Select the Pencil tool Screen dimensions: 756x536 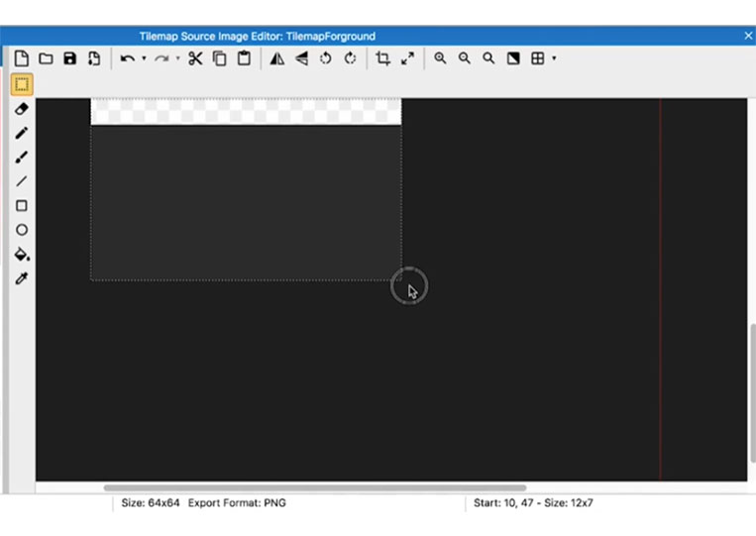click(22, 133)
